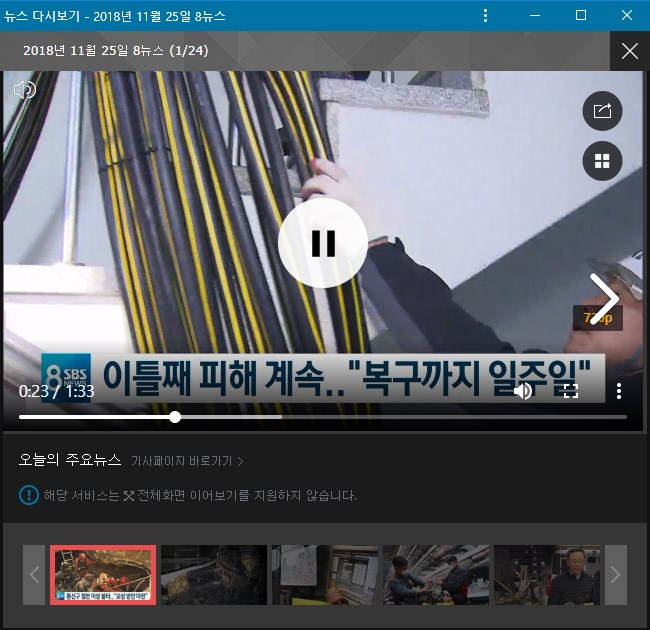Skip to the next news clip arrow
This screenshot has height=630, width=650.
604,299
